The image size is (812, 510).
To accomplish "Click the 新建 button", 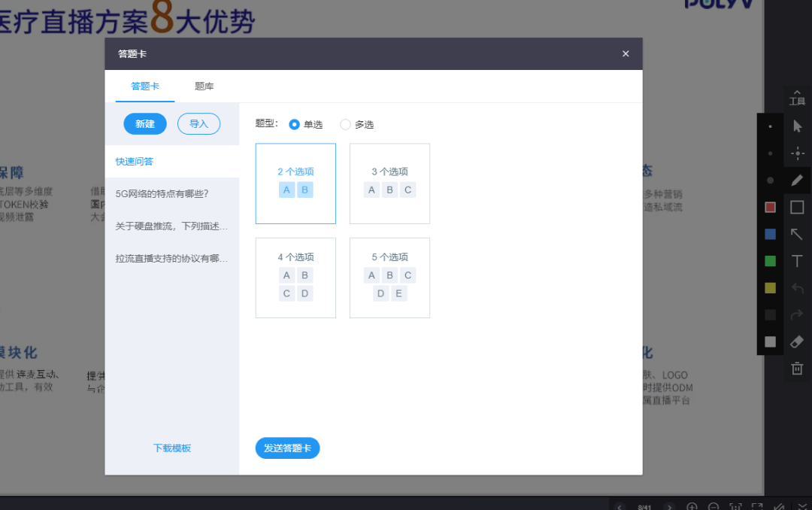I will tap(145, 124).
